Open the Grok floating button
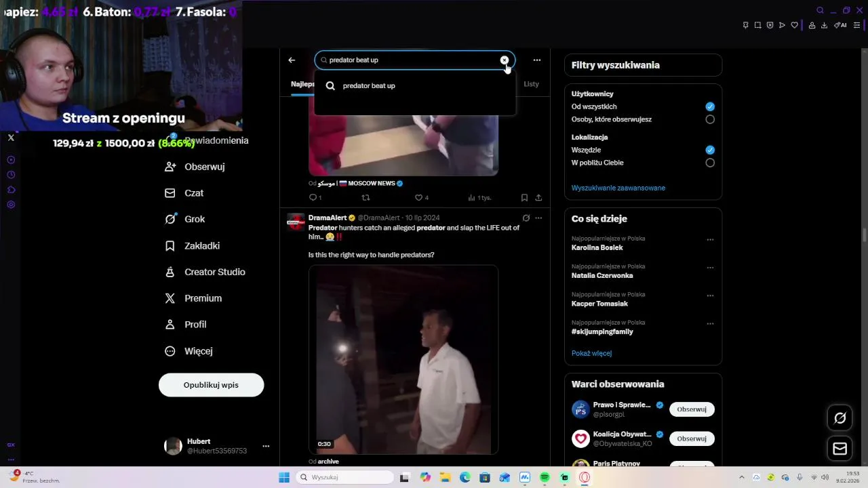The height and width of the screenshot is (488, 868). click(840, 418)
